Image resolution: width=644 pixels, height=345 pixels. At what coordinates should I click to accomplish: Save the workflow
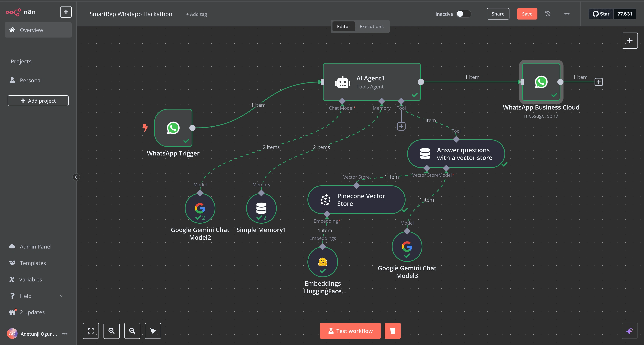pyautogui.click(x=527, y=14)
